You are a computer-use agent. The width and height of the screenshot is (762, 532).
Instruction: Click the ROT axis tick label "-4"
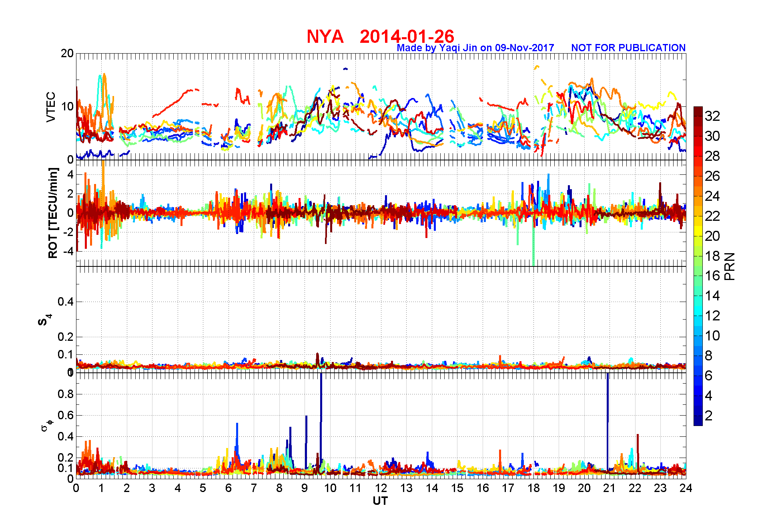coord(68,251)
